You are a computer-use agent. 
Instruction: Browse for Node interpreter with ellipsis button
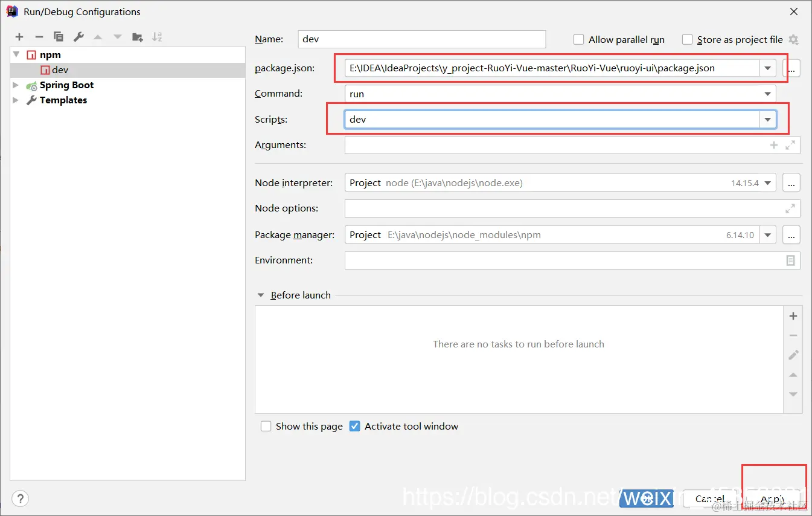791,182
